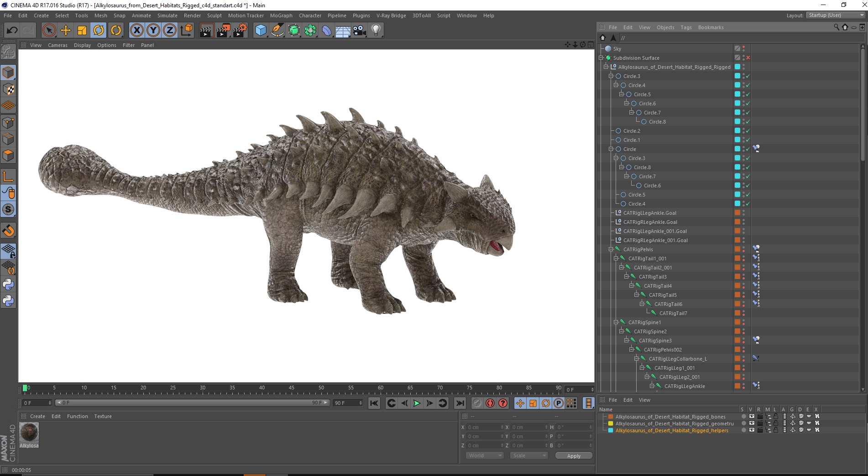868x476 pixels.
Task: Switch to Texture mode icon
Action: point(8,89)
